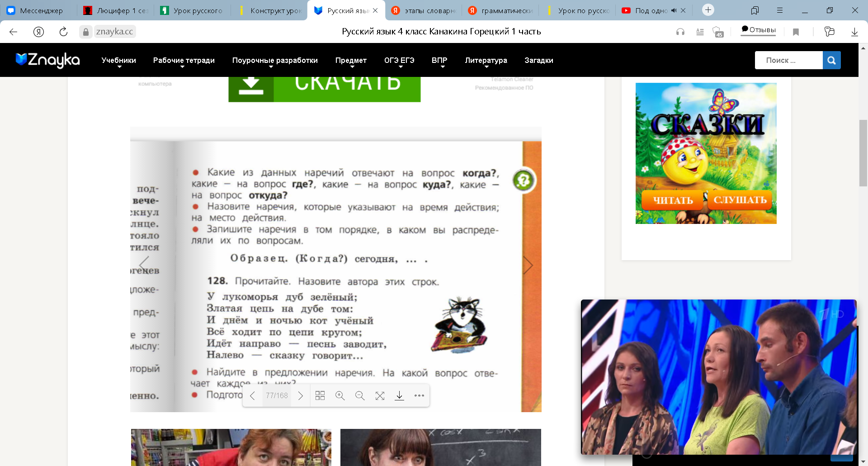This screenshot has height=466, width=868.
Task: Reload the page with the refresh icon
Action: click(x=63, y=32)
